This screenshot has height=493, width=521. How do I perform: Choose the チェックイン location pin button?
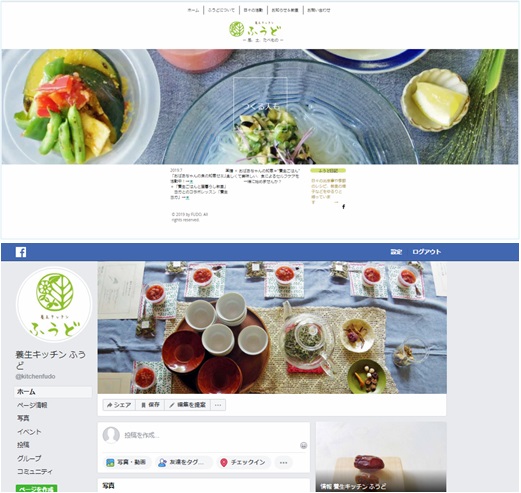pyautogui.click(x=243, y=462)
